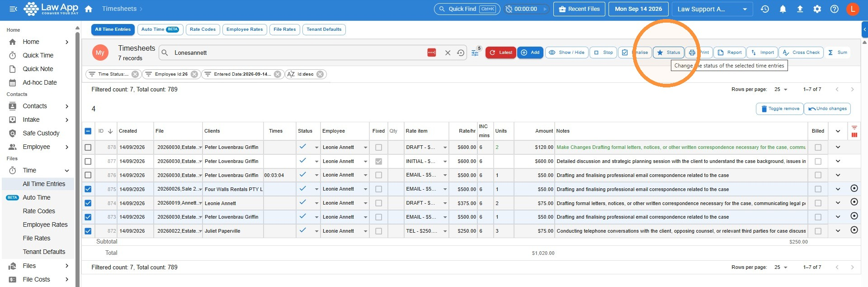868x287 pixels.
Task: Click the circle-dot icon on row 872
Action: [854, 230]
